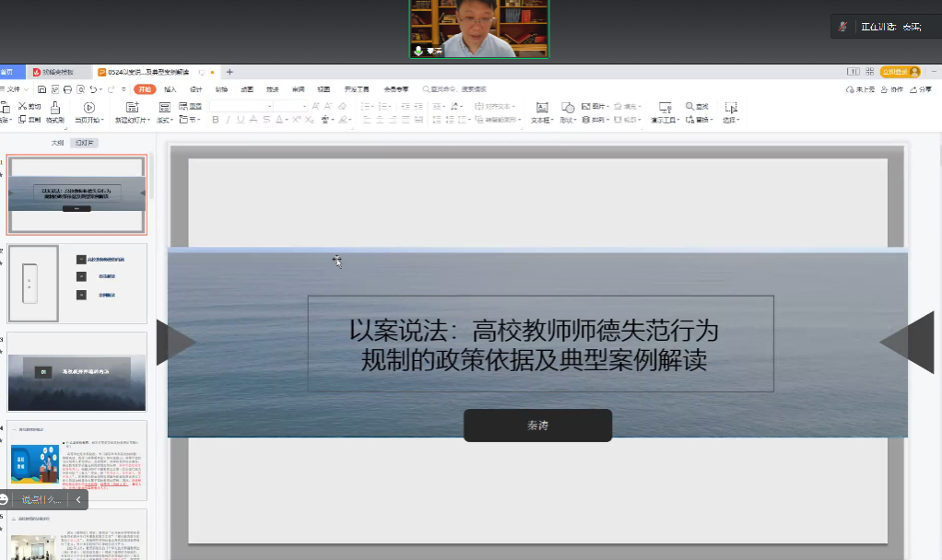Image resolution: width=942 pixels, height=560 pixels.
Task: Select slide 3 thumbnail in panel
Action: tap(77, 371)
